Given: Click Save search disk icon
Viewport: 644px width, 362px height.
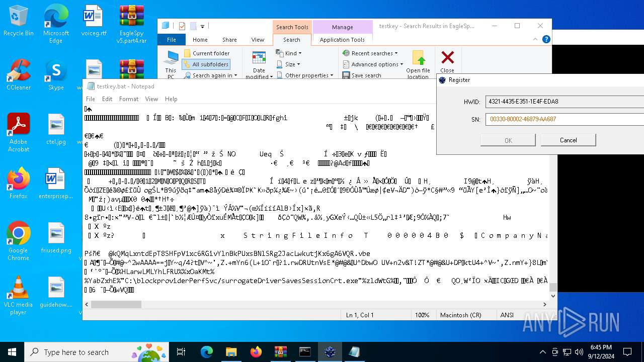Looking at the screenshot, I should point(346,75).
